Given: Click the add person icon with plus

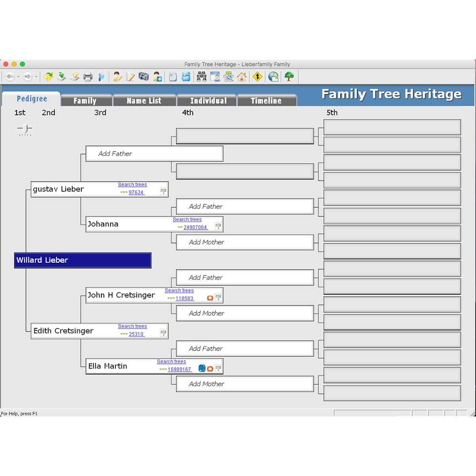Looking at the screenshot, I should click(x=158, y=77).
